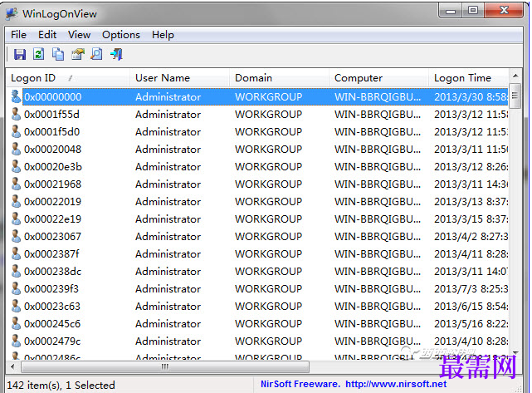Click the vertical scrollbar up arrow
The width and height of the screenshot is (532, 393).
click(515, 76)
